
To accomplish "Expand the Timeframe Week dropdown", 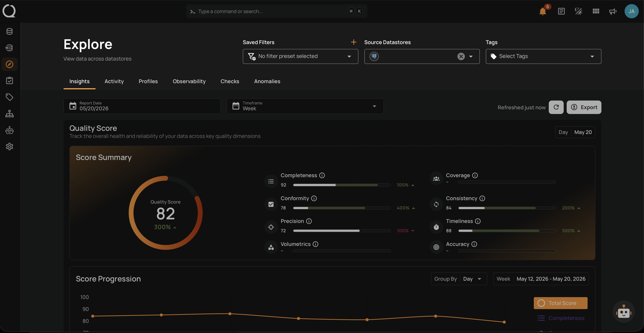I will 305,106.
